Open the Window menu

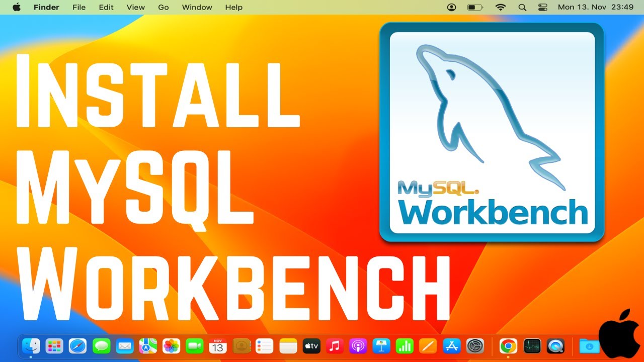197,7
